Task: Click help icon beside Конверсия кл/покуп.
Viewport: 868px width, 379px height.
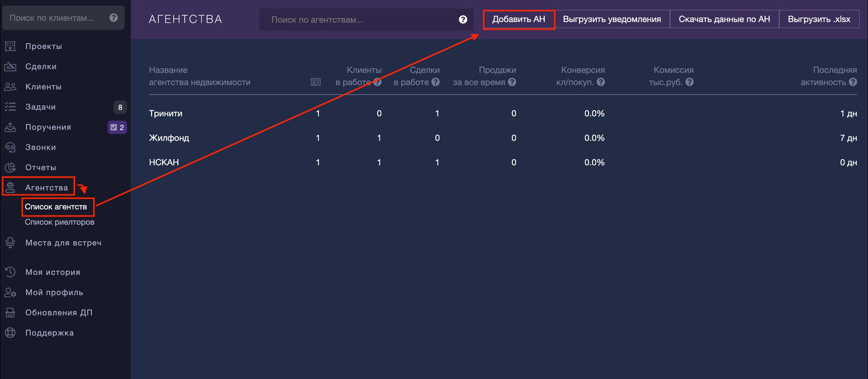Action: [x=601, y=82]
